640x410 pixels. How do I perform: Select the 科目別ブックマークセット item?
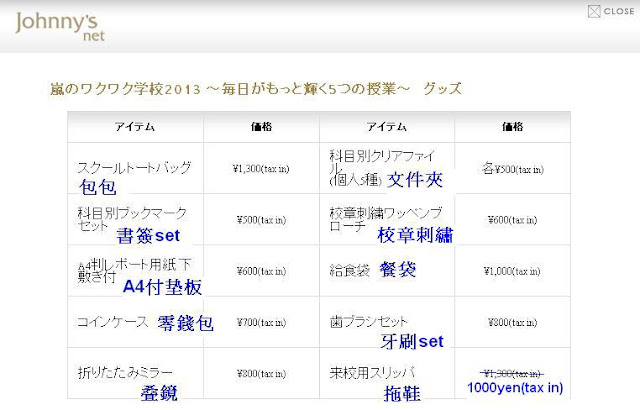(132, 219)
